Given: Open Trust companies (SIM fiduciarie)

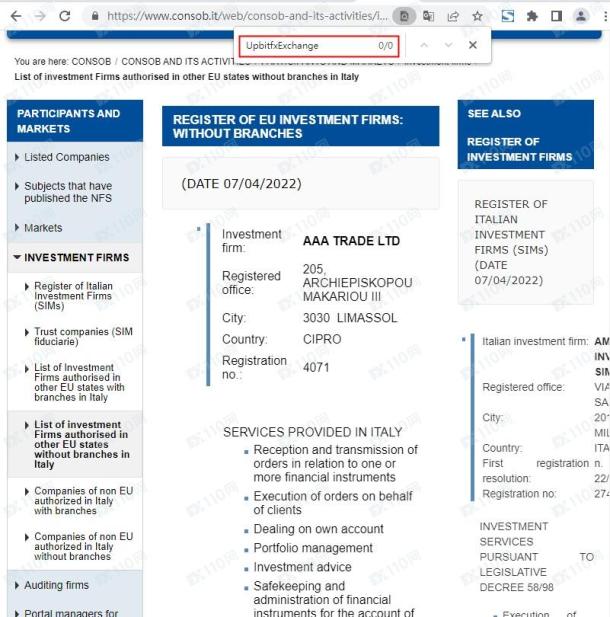Looking at the screenshot, I should pos(83,336).
